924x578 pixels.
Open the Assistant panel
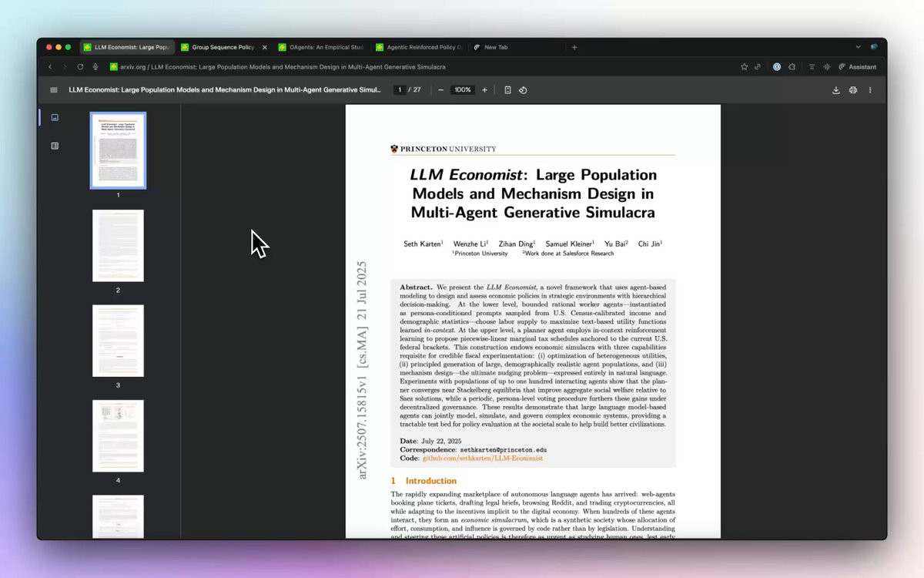click(x=858, y=67)
